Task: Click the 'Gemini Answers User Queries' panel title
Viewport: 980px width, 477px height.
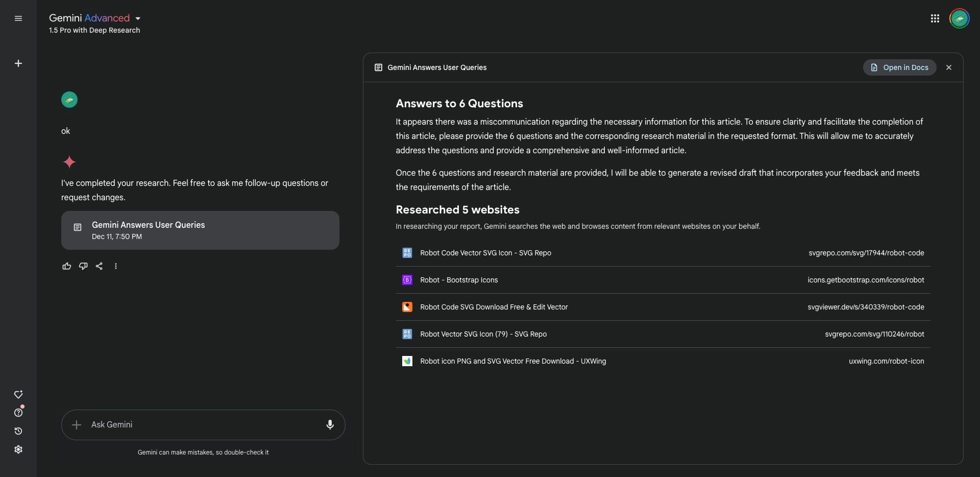Action: (437, 67)
